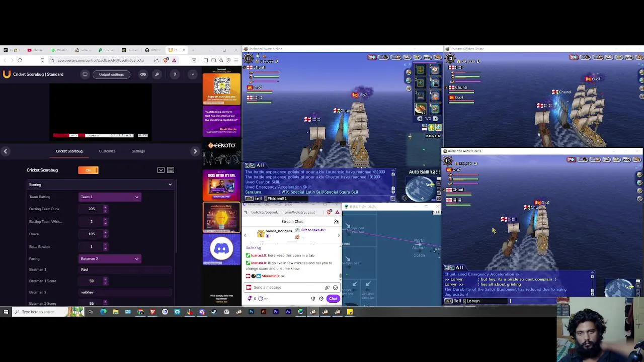Expand the header chevron dropdown in overlays.uno
The image size is (644, 362).
(192, 74)
